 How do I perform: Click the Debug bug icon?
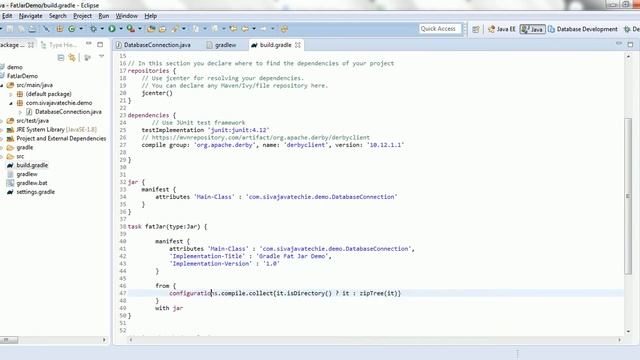click(x=93, y=29)
